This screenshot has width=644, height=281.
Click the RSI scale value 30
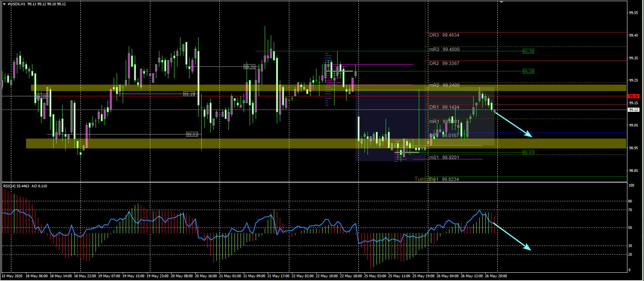[x=630, y=246]
